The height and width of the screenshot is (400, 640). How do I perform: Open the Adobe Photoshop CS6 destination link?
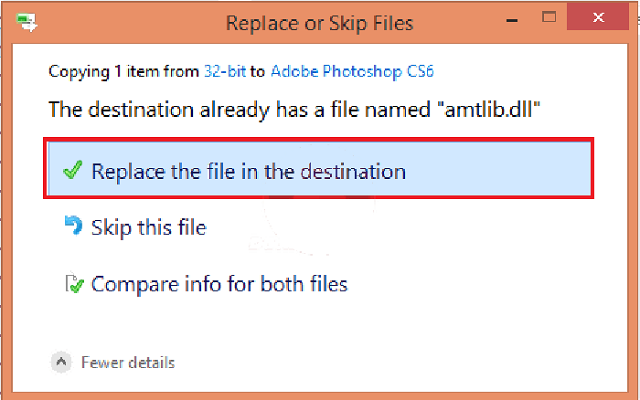[x=352, y=72]
